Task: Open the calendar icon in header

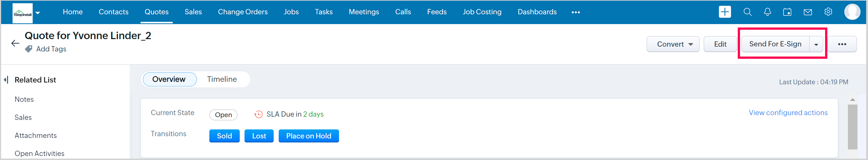Action: [x=787, y=12]
